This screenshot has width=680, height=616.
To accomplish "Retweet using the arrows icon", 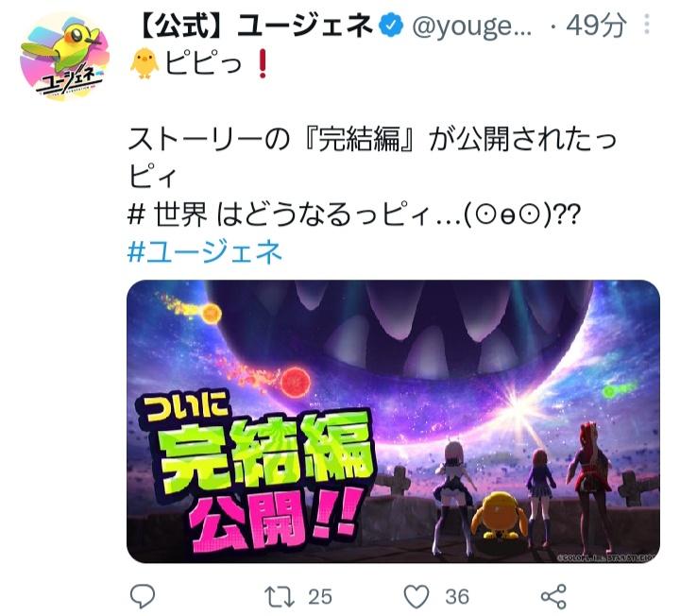I will pos(280,596).
